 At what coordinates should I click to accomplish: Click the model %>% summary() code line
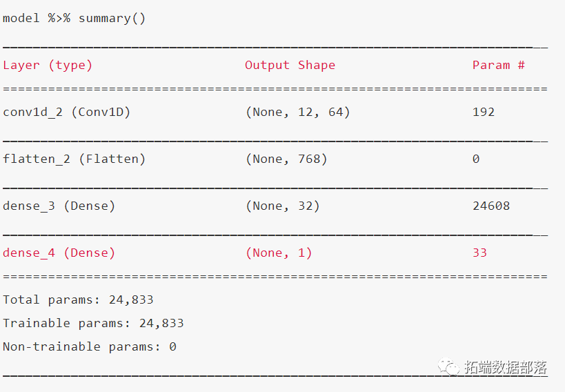pos(75,18)
